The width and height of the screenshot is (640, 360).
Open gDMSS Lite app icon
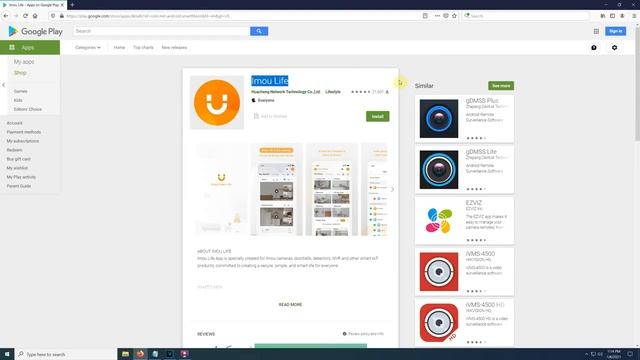coord(439,169)
